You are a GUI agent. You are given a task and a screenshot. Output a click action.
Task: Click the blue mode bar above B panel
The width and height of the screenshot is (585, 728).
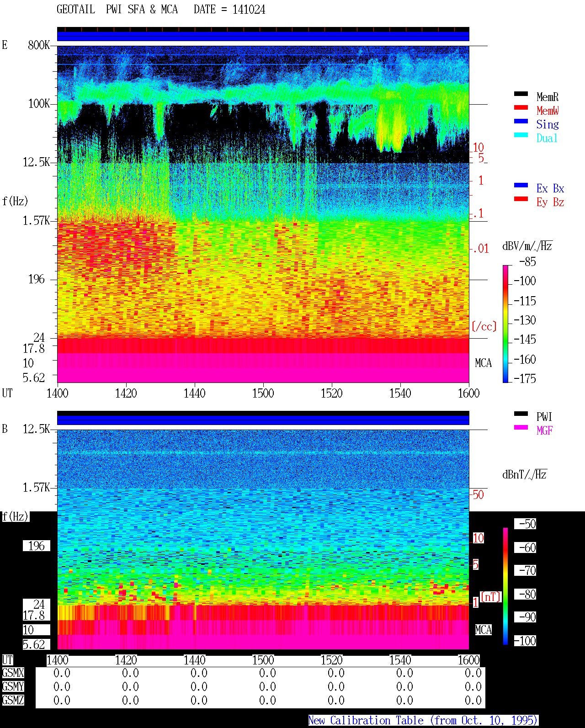[263, 420]
